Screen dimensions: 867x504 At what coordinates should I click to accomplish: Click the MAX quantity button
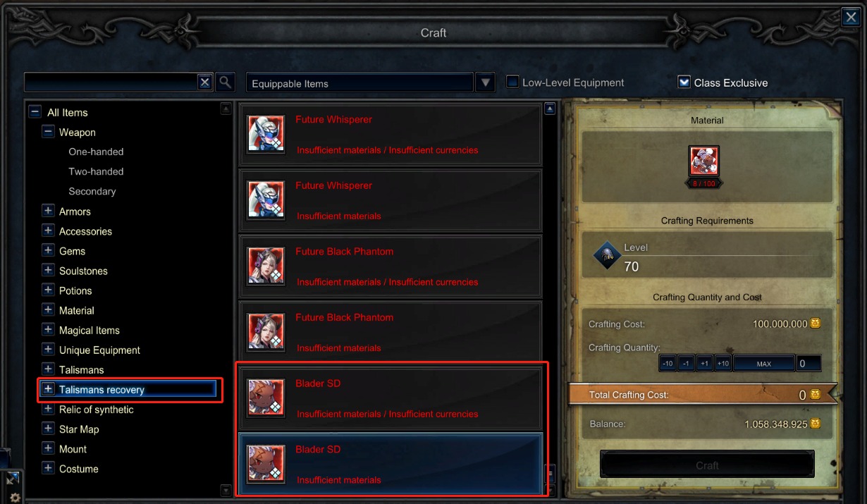click(x=763, y=364)
